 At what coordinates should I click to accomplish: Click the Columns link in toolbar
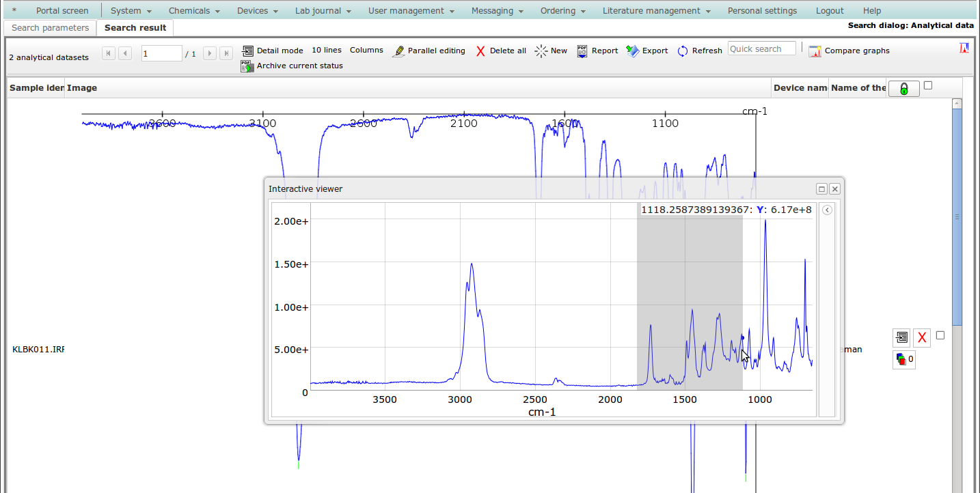click(x=366, y=51)
